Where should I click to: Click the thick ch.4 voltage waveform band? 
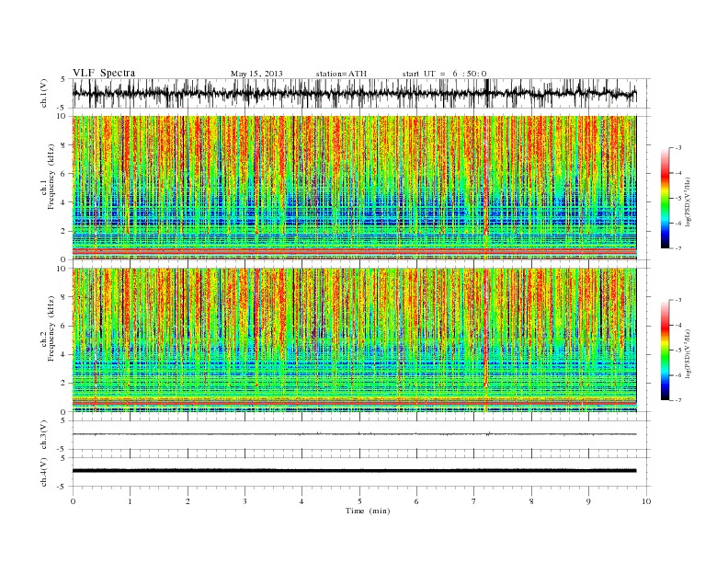click(x=354, y=471)
